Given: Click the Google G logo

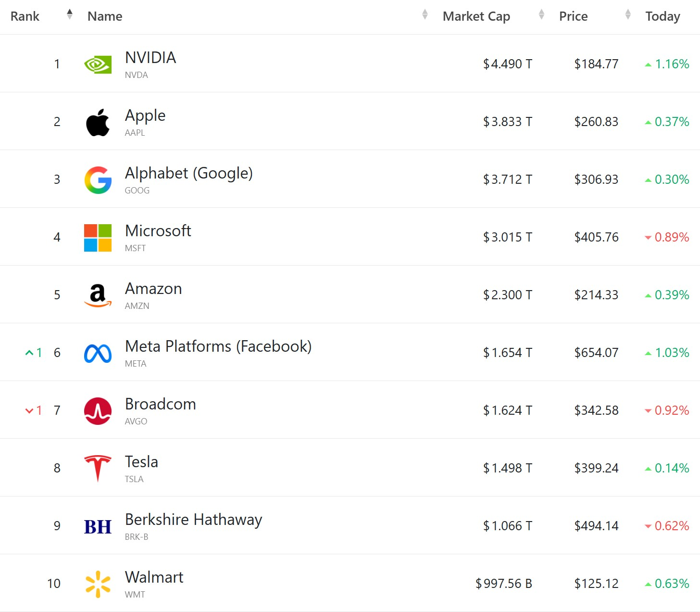Looking at the screenshot, I should pyautogui.click(x=98, y=180).
